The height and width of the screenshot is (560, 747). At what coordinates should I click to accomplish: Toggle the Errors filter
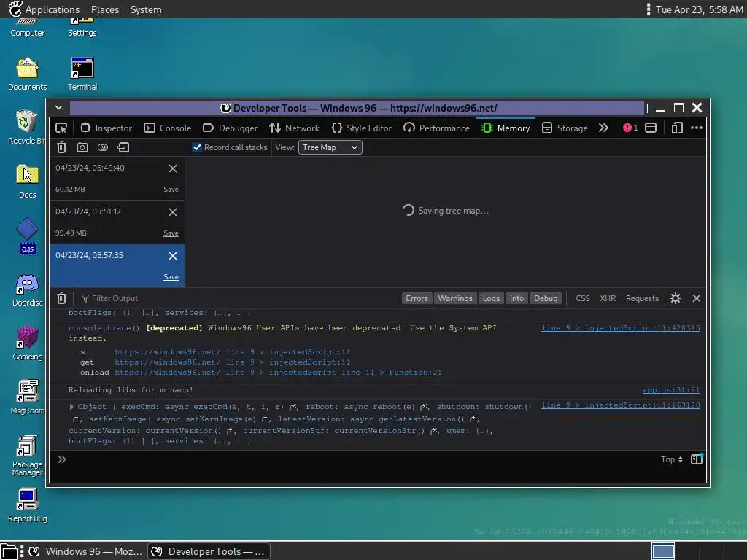click(x=417, y=298)
